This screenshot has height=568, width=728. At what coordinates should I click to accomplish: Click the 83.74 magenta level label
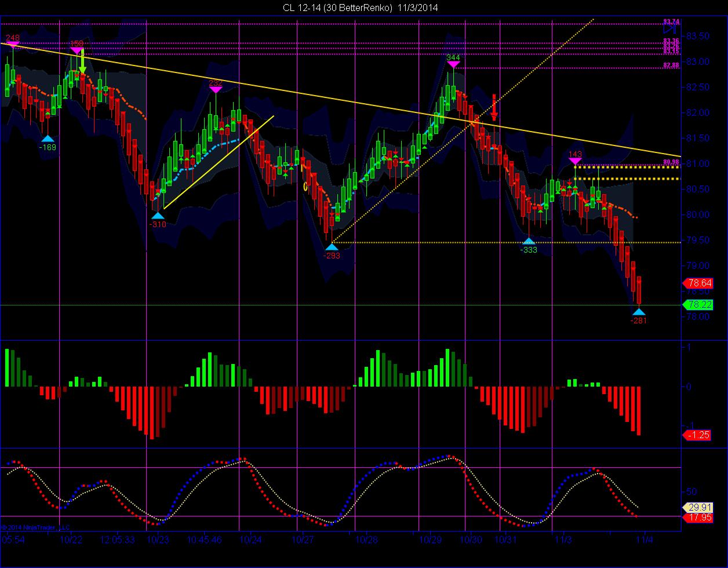click(x=671, y=21)
